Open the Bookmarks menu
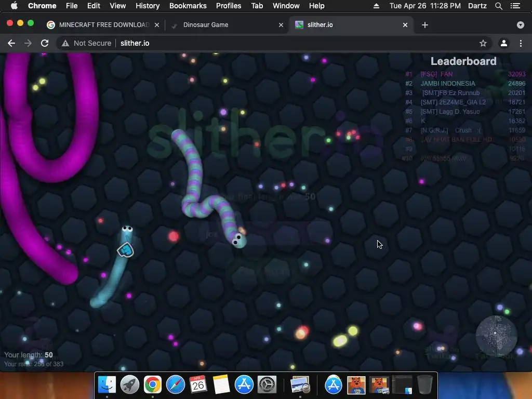This screenshot has height=399, width=532. tap(188, 6)
